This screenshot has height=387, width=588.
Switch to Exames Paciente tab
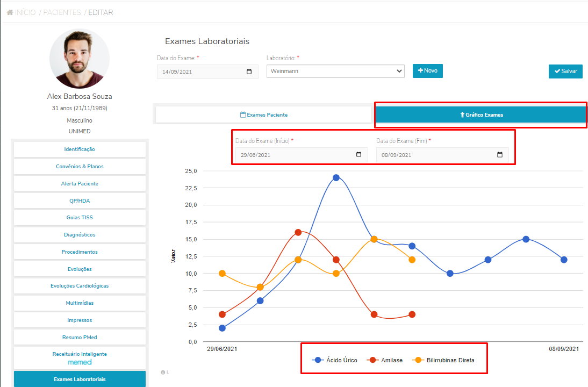(263, 114)
